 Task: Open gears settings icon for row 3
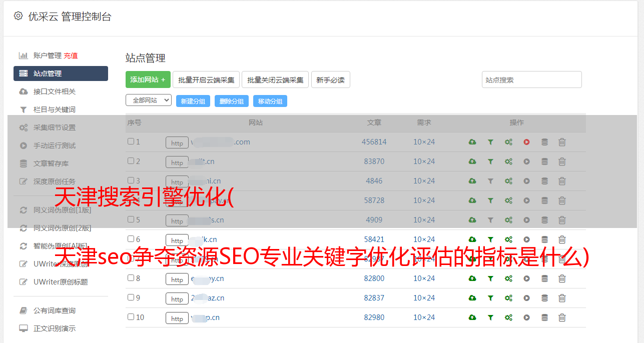point(508,181)
